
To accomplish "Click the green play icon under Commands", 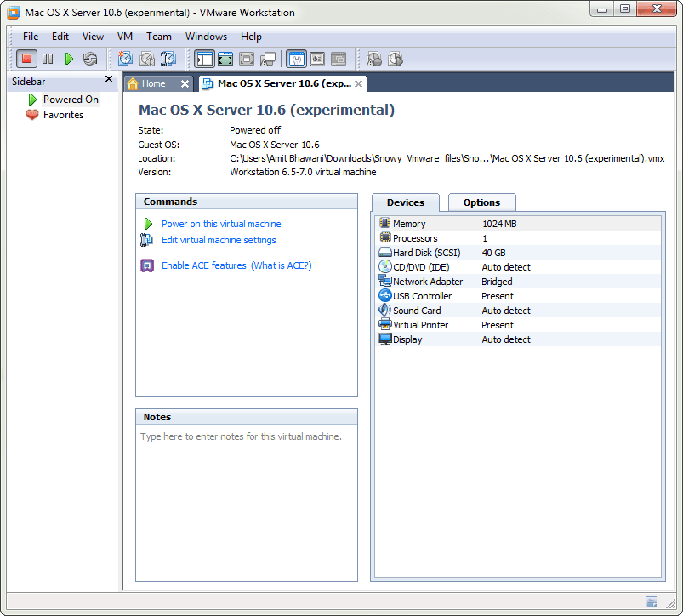I will coord(148,224).
